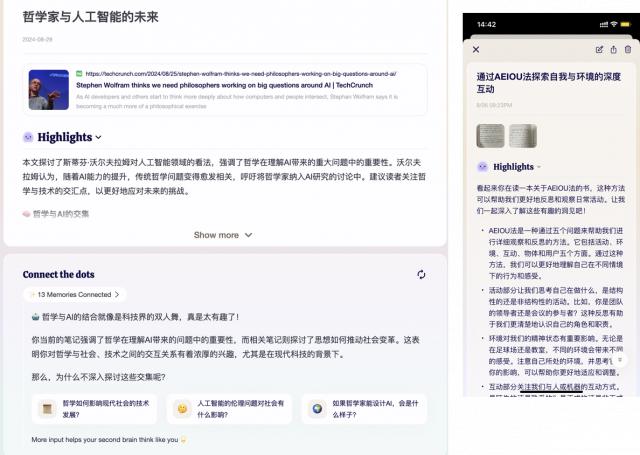This screenshot has height=455, width=640.
Task: Tap the share icon on mobile note
Action: 613,49
